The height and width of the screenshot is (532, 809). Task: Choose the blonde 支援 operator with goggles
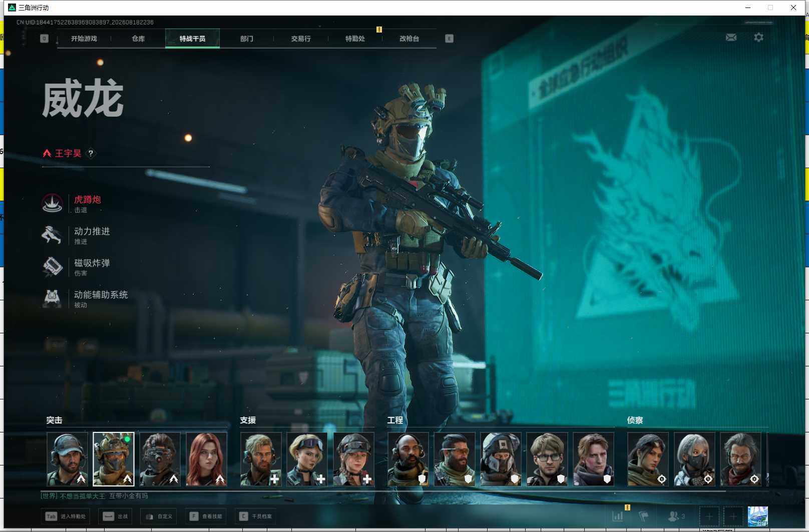[x=307, y=459]
